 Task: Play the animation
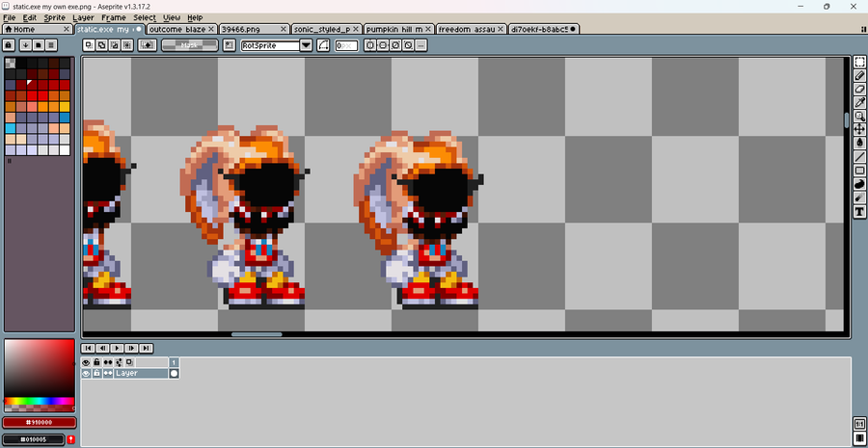117,348
